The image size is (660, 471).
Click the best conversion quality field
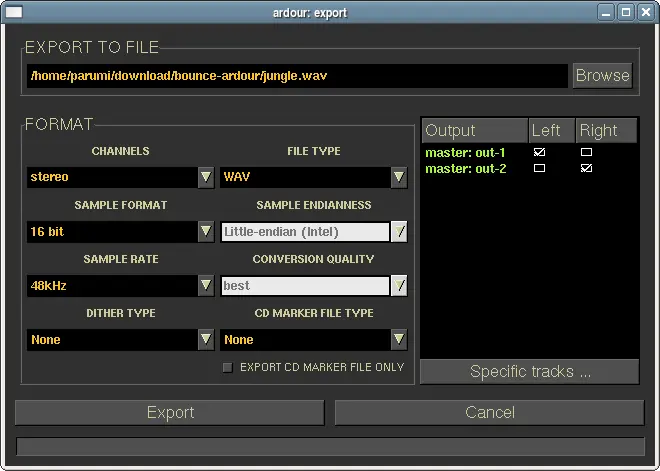tap(305, 286)
